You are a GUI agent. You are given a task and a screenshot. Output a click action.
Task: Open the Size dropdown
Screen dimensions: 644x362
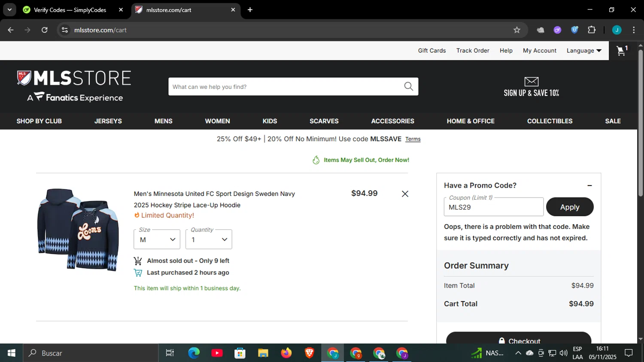tap(157, 239)
